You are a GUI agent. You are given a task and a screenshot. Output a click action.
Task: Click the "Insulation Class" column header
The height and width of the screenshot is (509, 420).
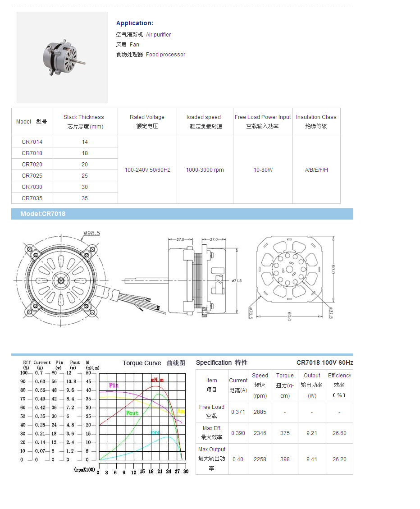point(316,122)
